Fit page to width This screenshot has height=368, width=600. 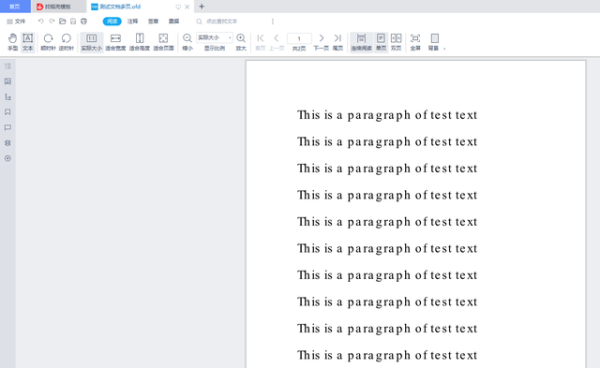coord(116,42)
